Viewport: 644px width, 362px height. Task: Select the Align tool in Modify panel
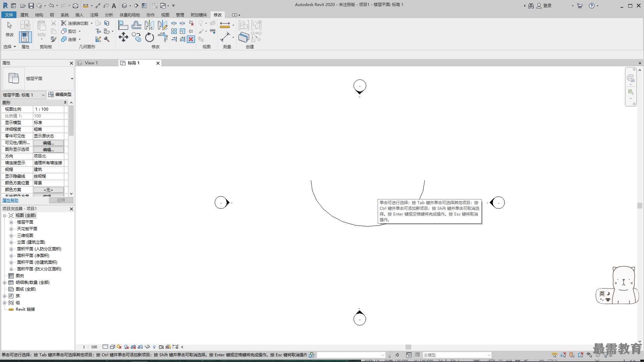pos(123,25)
